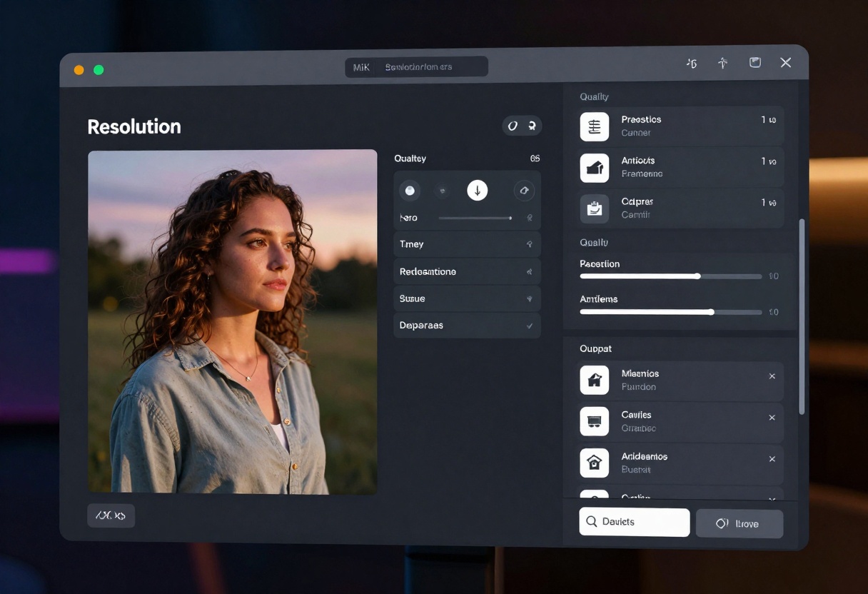
Task: Click the 'Qualtey' section label
Action: [410, 158]
